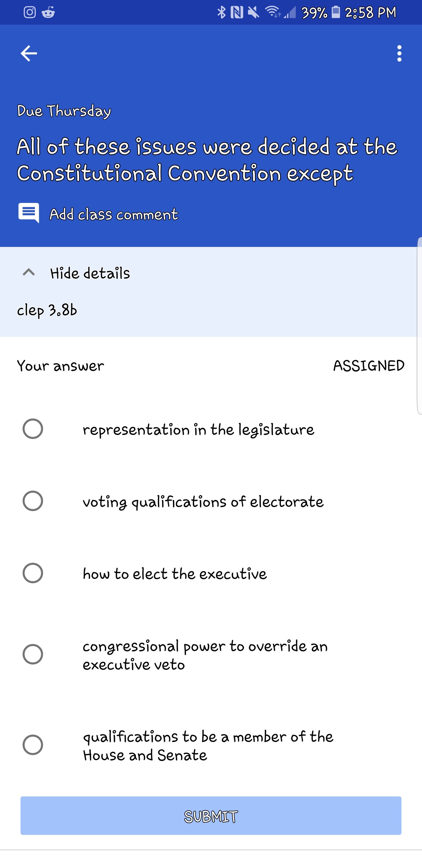Select radio for how to elect executive
This screenshot has height=868, width=422.
(33, 573)
